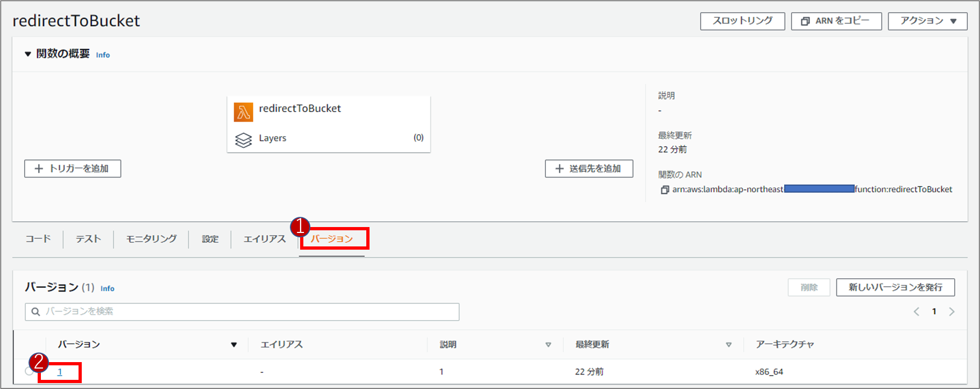Click the Layers stack icon

(x=243, y=140)
